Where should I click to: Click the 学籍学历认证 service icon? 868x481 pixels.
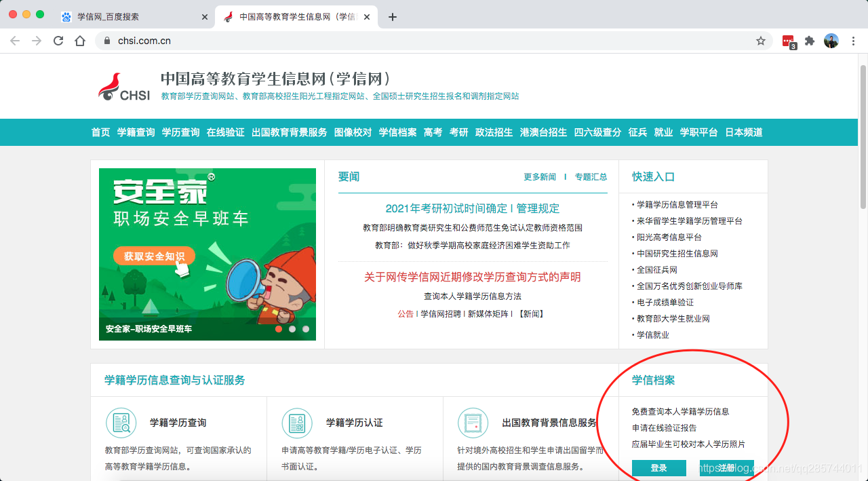click(297, 423)
